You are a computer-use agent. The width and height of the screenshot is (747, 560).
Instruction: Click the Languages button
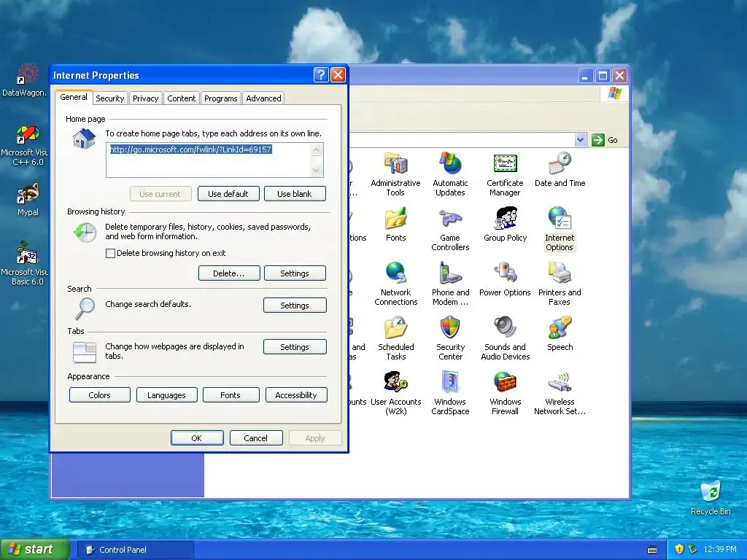point(166,394)
